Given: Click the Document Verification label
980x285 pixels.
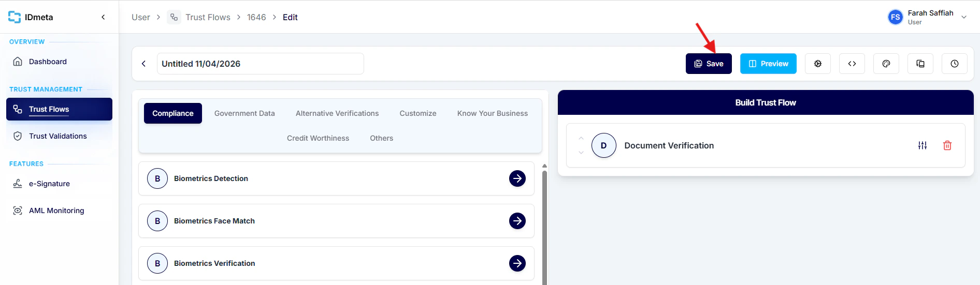Looking at the screenshot, I should [x=669, y=145].
